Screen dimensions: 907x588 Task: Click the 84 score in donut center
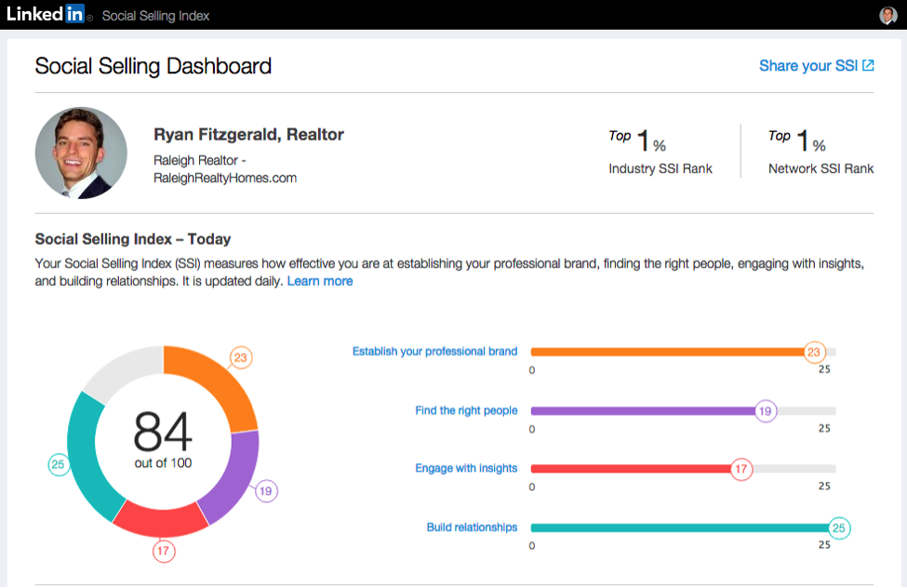tap(163, 431)
